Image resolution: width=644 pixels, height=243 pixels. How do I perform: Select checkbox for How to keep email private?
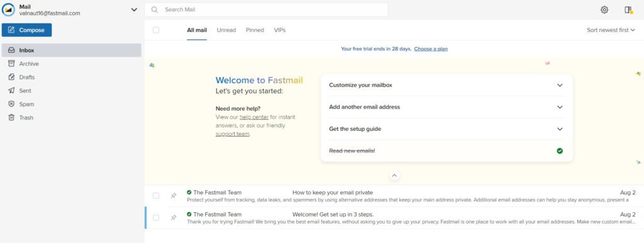click(x=156, y=196)
